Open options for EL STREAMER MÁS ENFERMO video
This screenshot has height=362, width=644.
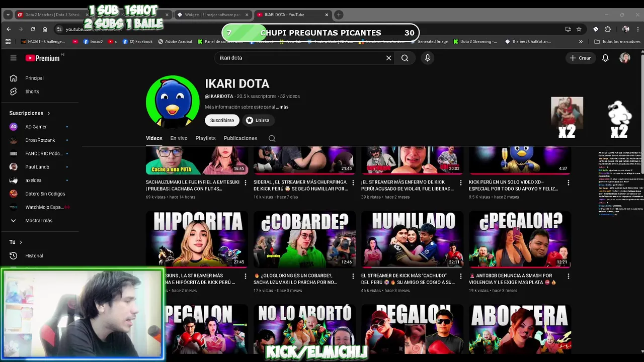(x=461, y=183)
